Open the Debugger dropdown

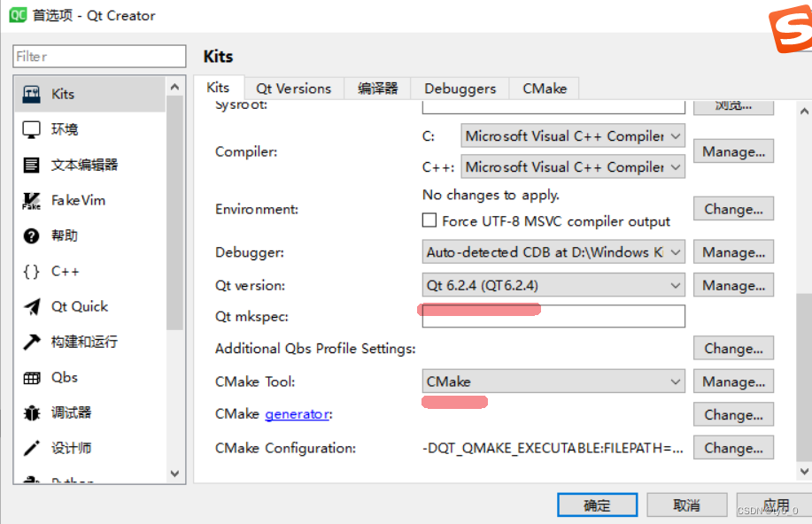[x=553, y=252]
